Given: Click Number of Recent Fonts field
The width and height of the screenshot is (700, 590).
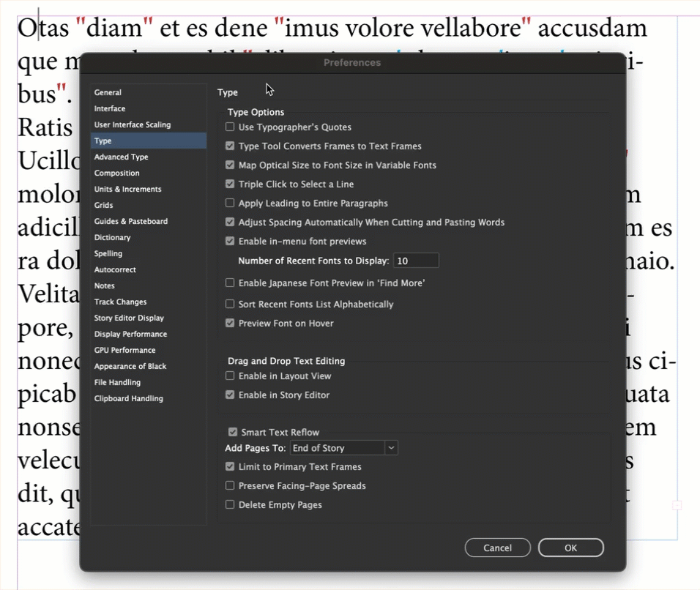Looking at the screenshot, I should point(416,261).
